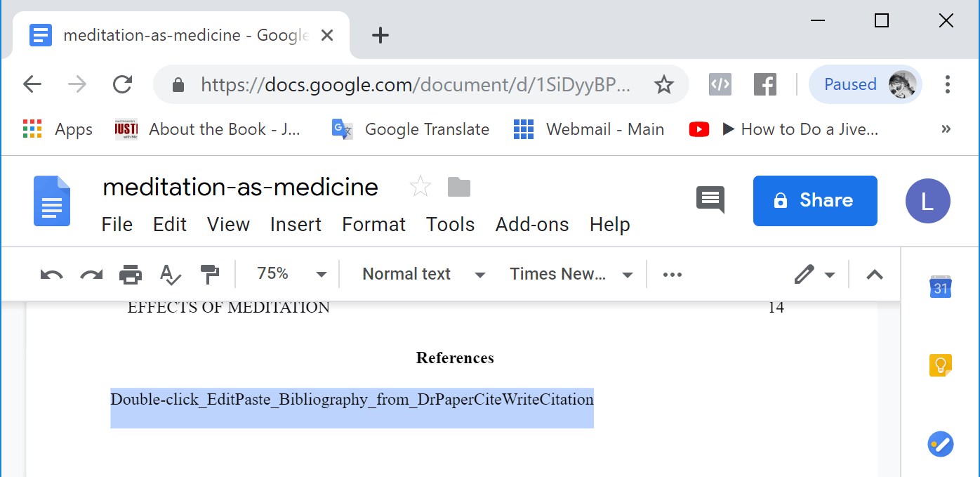The height and width of the screenshot is (477, 980).
Task: Open Google Calendar side panel icon
Action: point(940,287)
